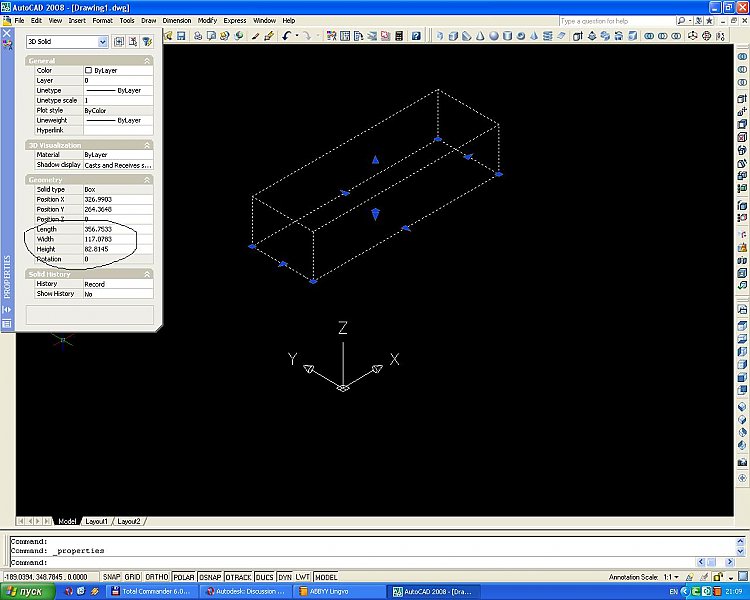Toggle PICKADD icon in Properties palette

[x=119, y=42]
